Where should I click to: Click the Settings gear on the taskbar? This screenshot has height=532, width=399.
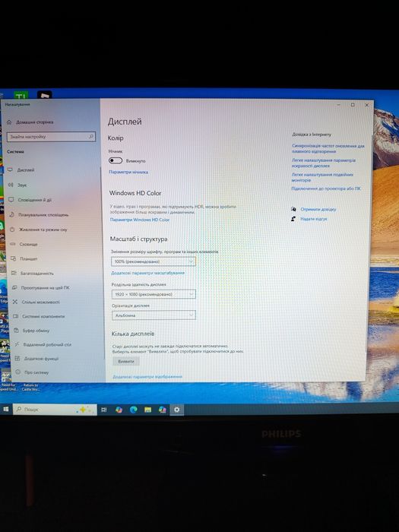(x=177, y=410)
